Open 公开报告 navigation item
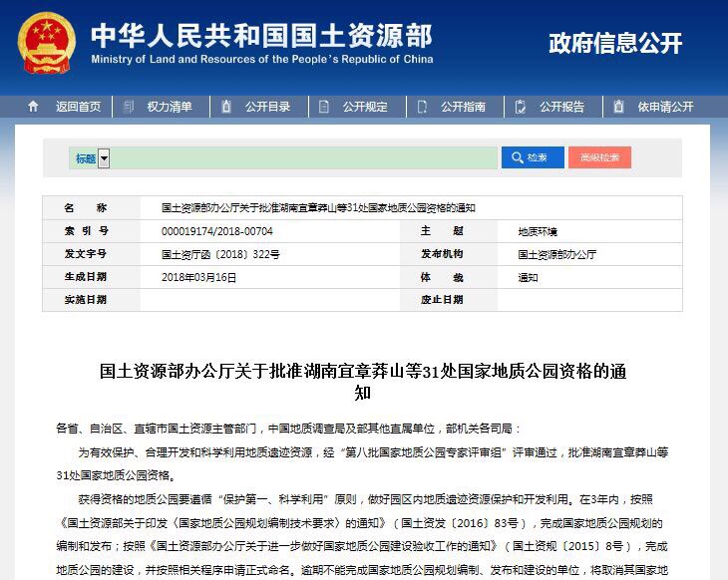This screenshot has height=580, width=728. tap(561, 107)
